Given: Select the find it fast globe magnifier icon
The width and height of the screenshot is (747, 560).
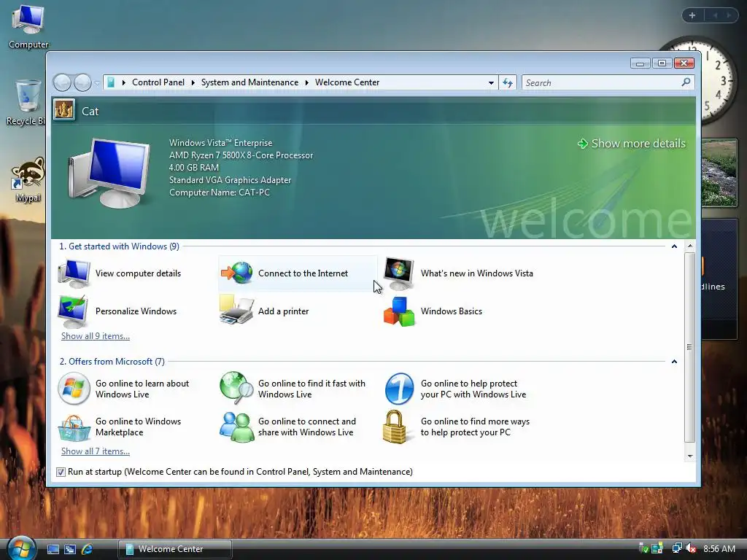Looking at the screenshot, I should pyautogui.click(x=236, y=388).
